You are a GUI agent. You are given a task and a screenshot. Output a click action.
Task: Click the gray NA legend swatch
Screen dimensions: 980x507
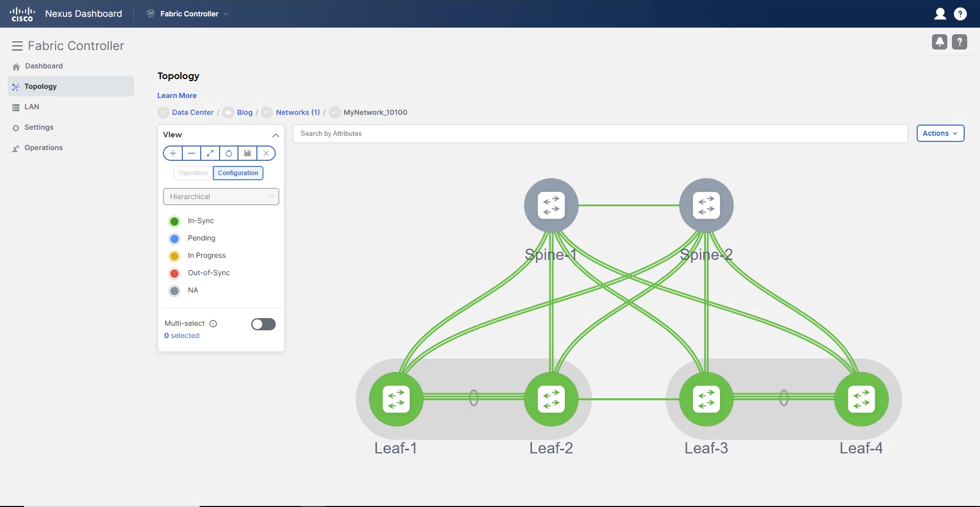175,291
